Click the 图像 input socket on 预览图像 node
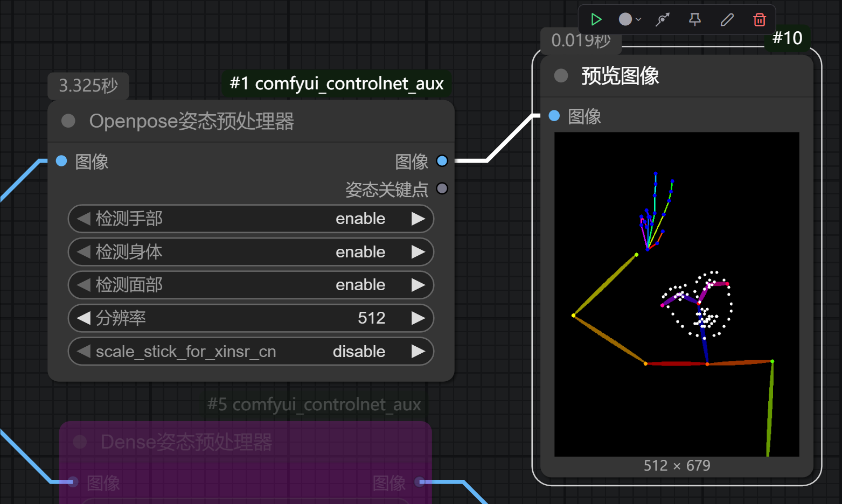 pyautogui.click(x=554, y=115)
